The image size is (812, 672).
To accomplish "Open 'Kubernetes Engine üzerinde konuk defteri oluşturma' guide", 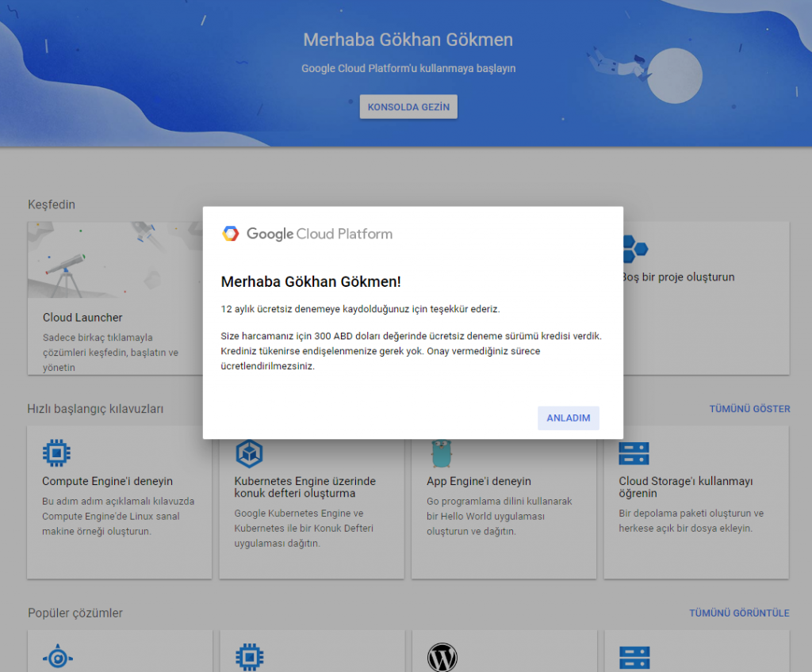I will (305, 487).
